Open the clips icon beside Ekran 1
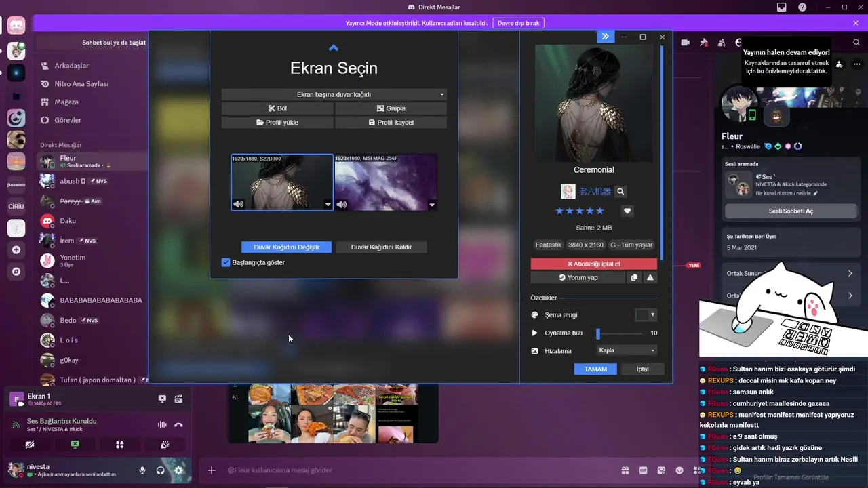 pyautogui.click(x=178, y=399)
